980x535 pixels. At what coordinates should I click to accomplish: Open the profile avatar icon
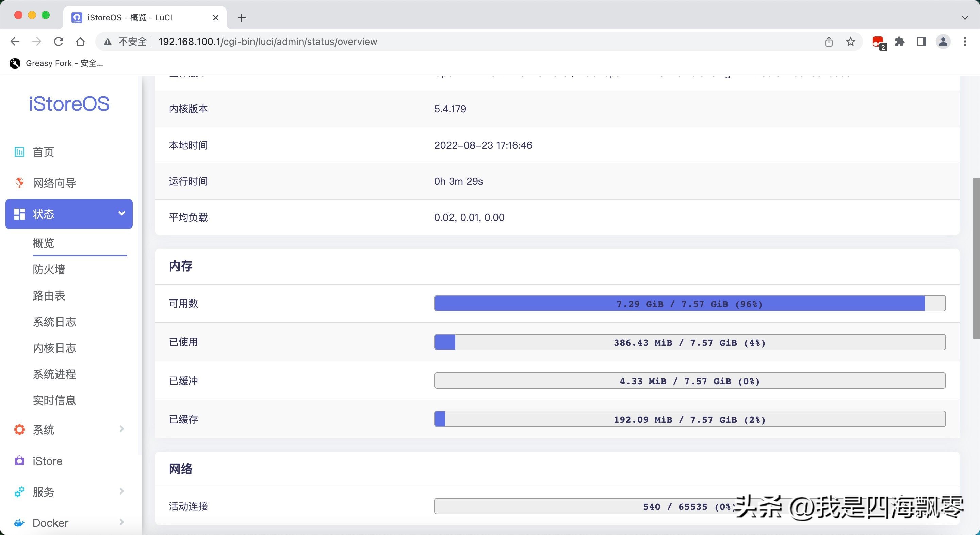[943, 42]
